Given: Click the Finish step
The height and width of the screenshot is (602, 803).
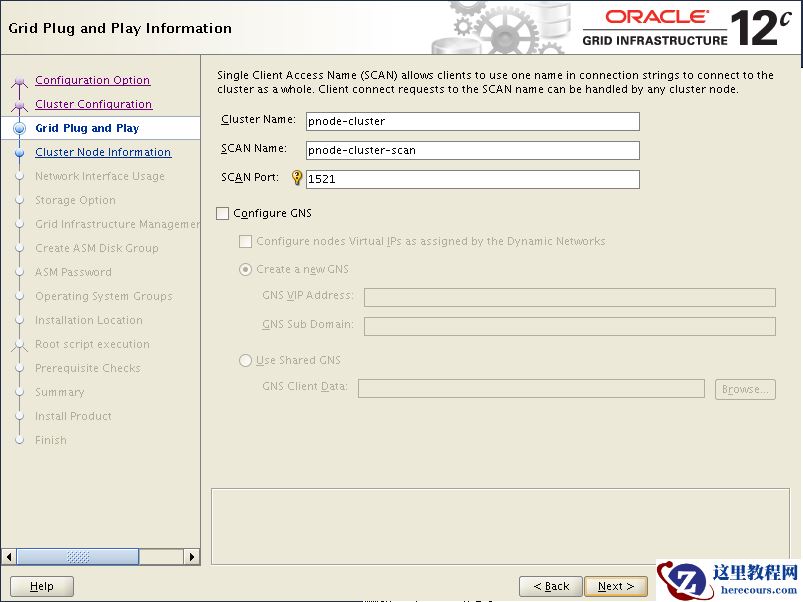Looking at the screenshot, I should click(x=51, y=441).
